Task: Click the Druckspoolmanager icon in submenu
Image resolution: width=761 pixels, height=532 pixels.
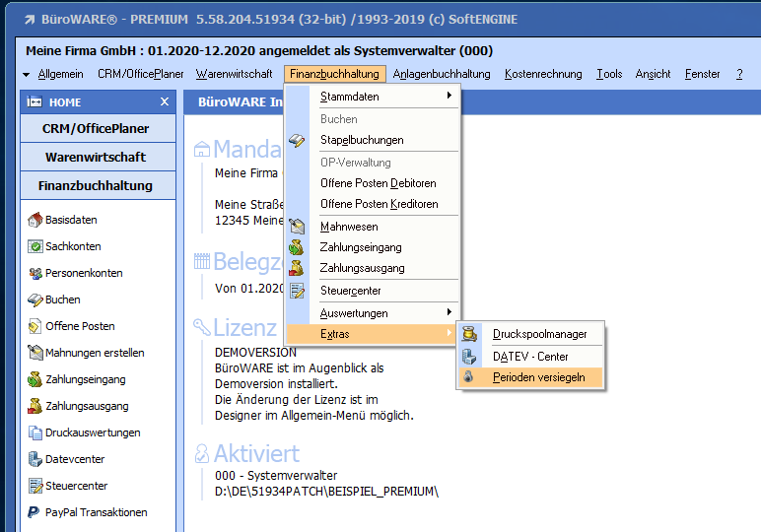Action: pos(470,335)
